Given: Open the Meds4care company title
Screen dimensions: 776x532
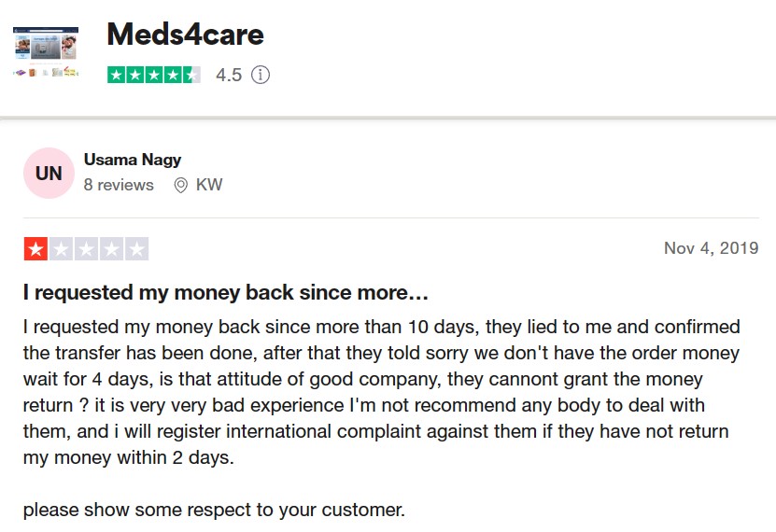Looking at the screenshot, I should pos(186,35).
